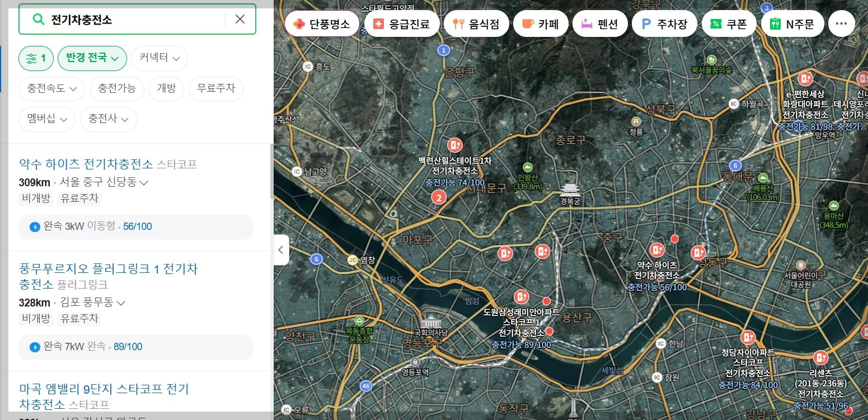
Task: Open the 충전사 provider dropdown
Action: [x=109, y=119]
